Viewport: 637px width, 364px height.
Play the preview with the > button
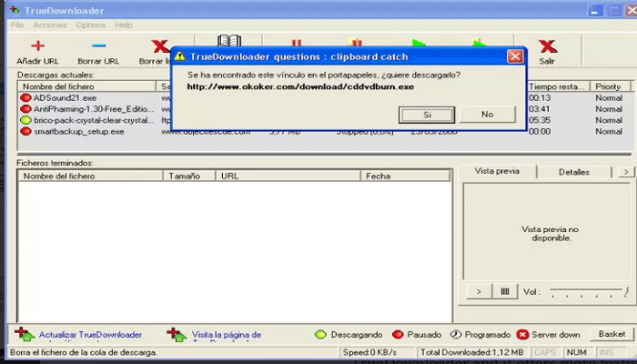pos(479,291)
